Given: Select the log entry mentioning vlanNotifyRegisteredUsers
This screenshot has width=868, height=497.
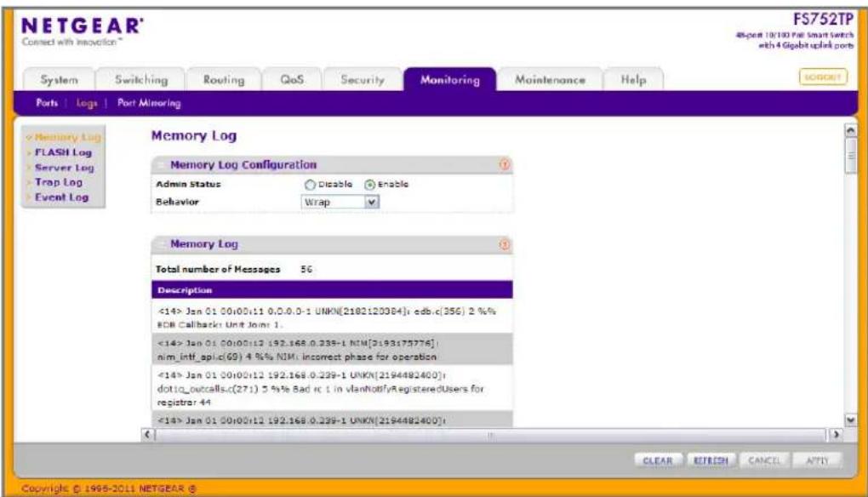Looking at the screenshot, I should pos(332,389).
